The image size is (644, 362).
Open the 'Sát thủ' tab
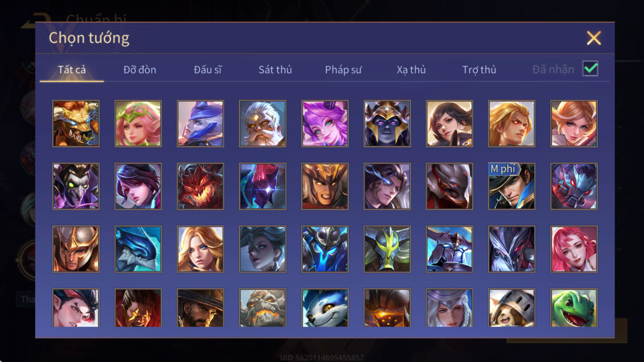coord(275,70)
